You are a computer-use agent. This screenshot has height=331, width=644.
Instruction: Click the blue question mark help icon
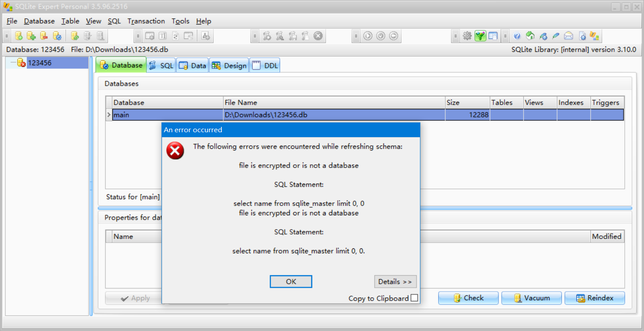pyautogui.click(x=517, y=36)
